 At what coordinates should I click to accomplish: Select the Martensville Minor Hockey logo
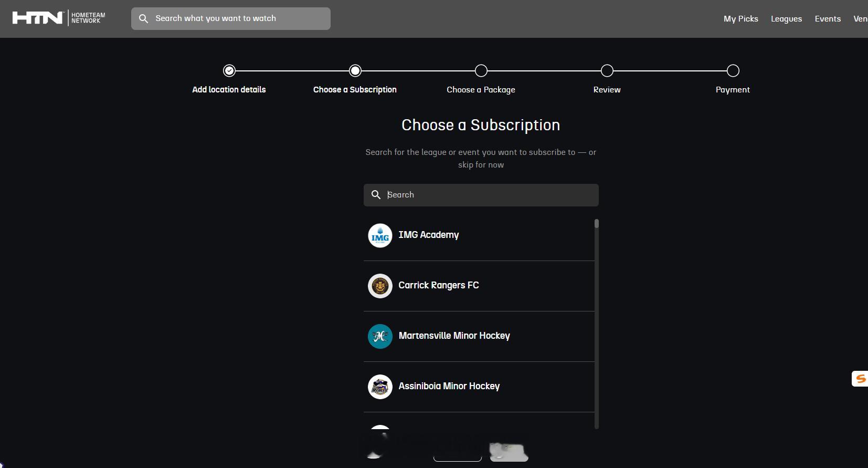380,337
